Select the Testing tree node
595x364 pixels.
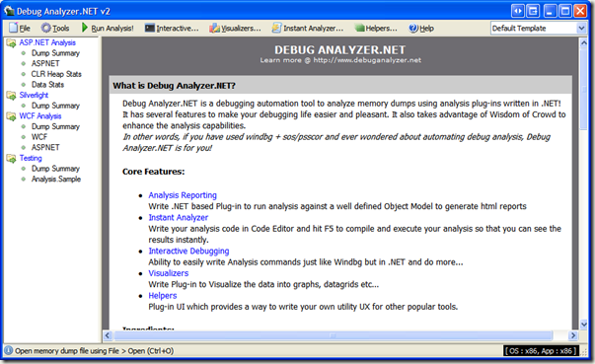[31, 158]
